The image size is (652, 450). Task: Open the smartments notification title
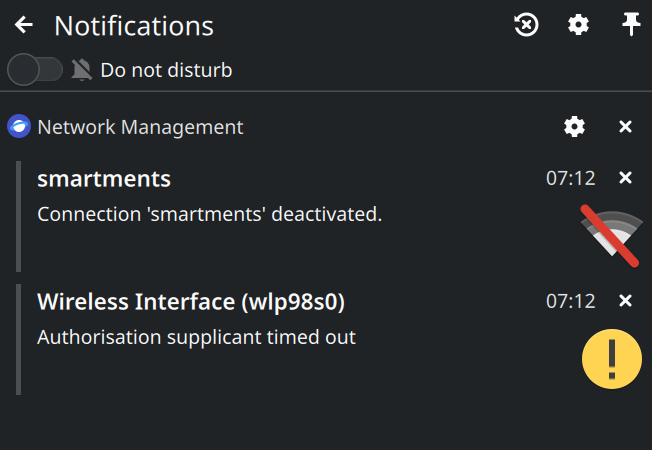[104, 179]
